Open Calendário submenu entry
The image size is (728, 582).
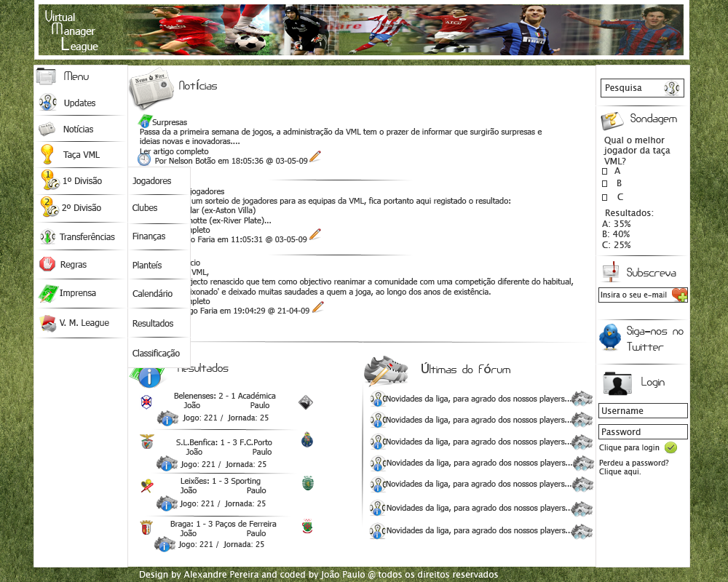[152, 293]
